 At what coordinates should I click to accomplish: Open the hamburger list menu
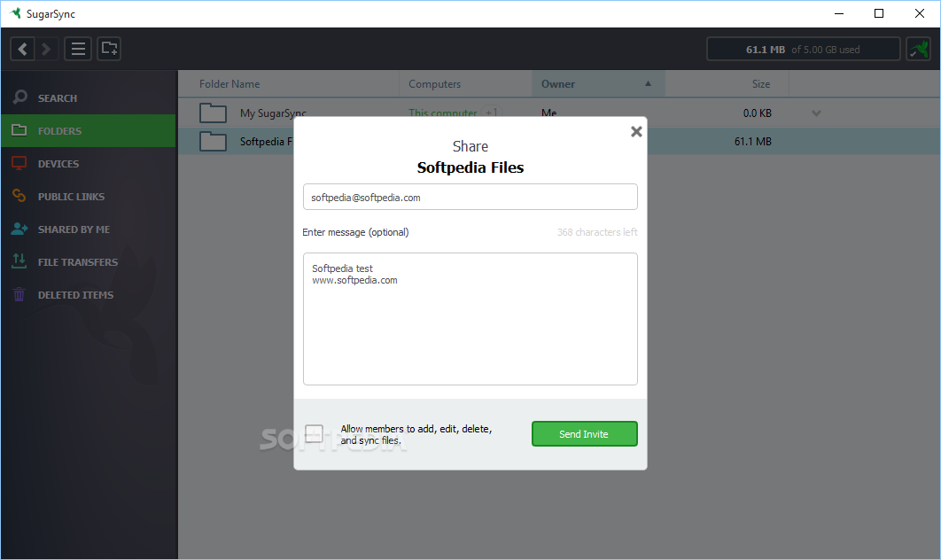[x=78, y=49]
